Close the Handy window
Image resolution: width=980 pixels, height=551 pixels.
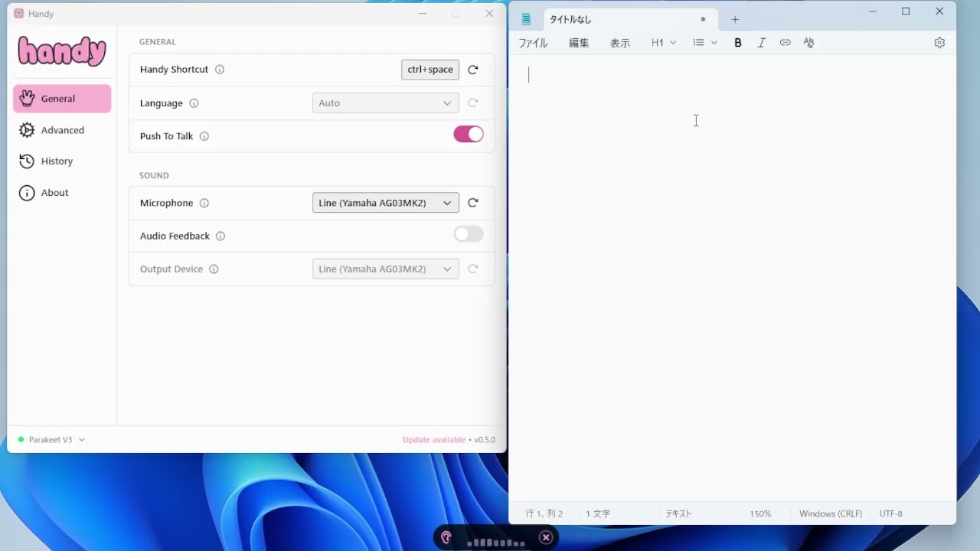tap(489, 14)
